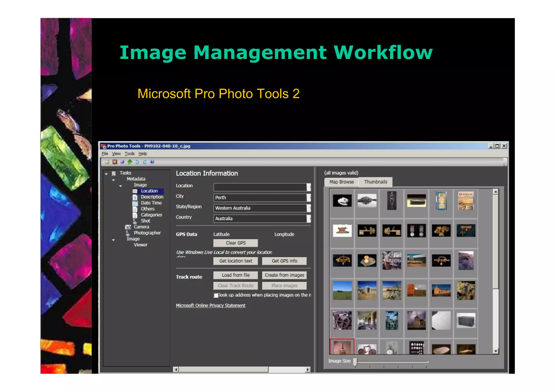Image resolution: width=555 pixels, height=392 pixels.
Task: Click the thumbnail panel scroll up arrow
Action: (496, 192)
